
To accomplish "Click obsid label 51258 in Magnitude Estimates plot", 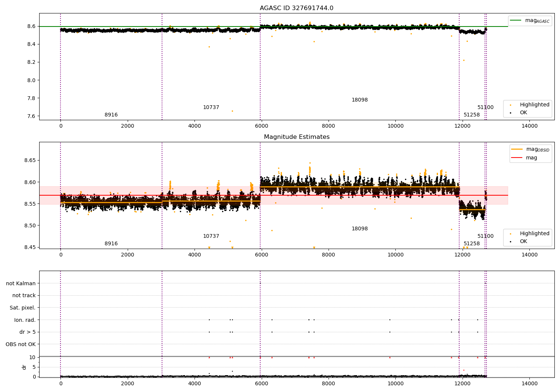I will point(472,243).
